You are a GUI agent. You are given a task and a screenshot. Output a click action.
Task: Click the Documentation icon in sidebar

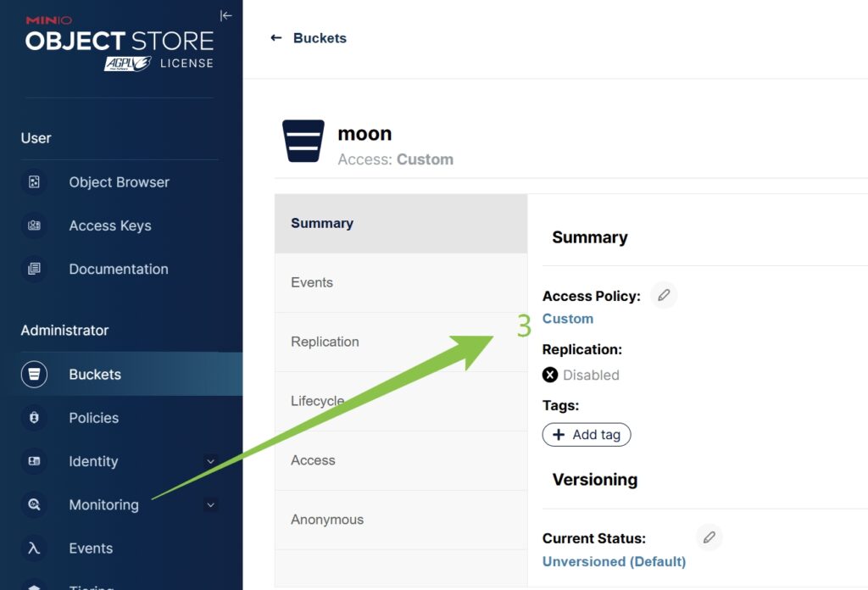[34, 269]
